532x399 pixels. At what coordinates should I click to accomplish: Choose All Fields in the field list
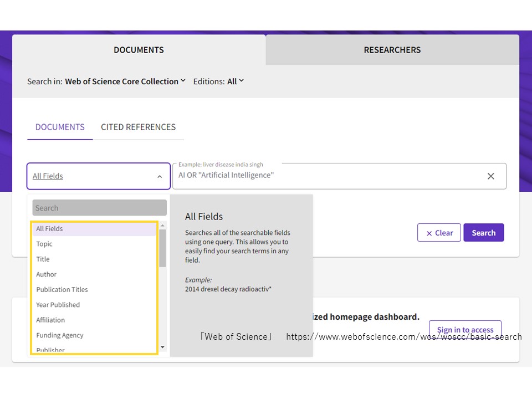tap(94, 229)
